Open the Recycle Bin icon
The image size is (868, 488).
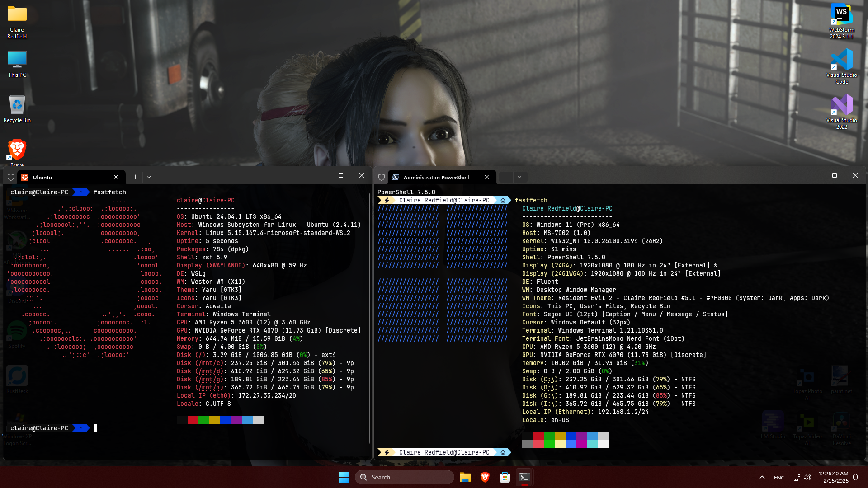(x=17, y=108)
